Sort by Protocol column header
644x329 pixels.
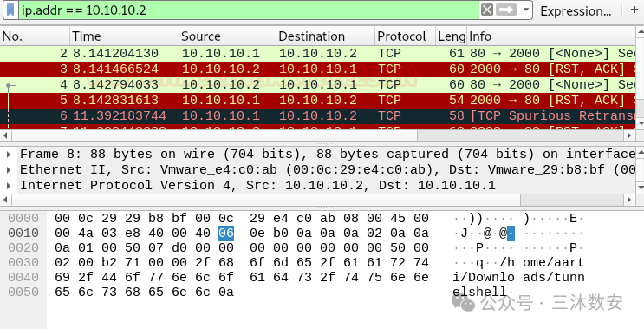(406, 36)
